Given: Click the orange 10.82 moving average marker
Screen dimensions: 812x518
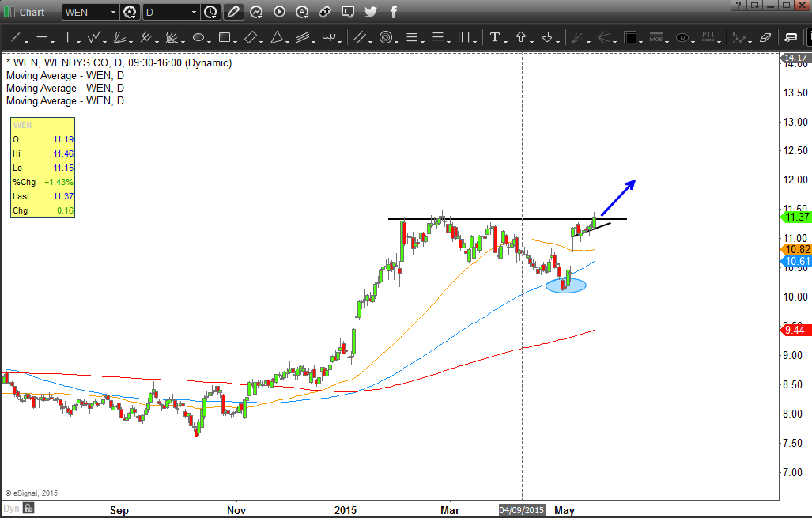Looking at the screenshot, I should click(796, 249).
